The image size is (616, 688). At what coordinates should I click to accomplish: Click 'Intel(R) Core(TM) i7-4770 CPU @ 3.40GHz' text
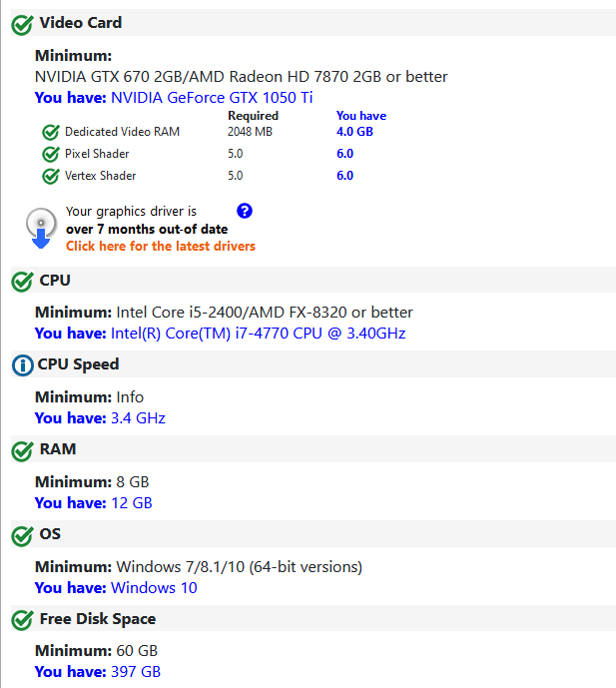pos(258,334)
